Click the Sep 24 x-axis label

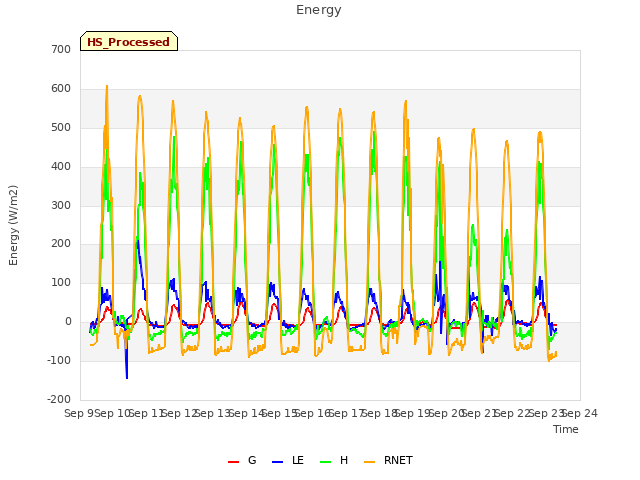point(580,413)
